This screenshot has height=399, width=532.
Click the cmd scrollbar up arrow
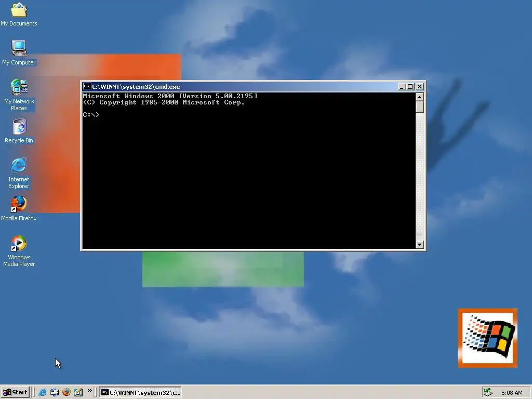[420, 97]
